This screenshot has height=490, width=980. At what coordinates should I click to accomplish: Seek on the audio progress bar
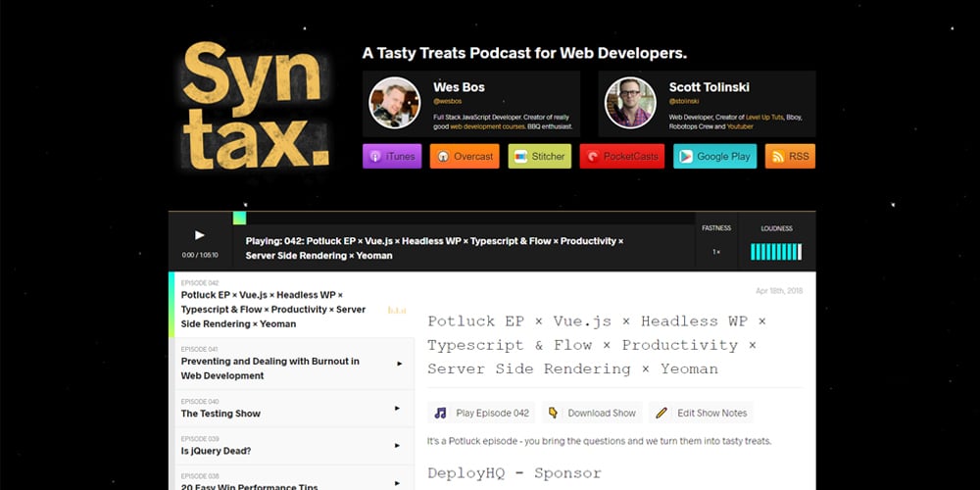point(464,219)
